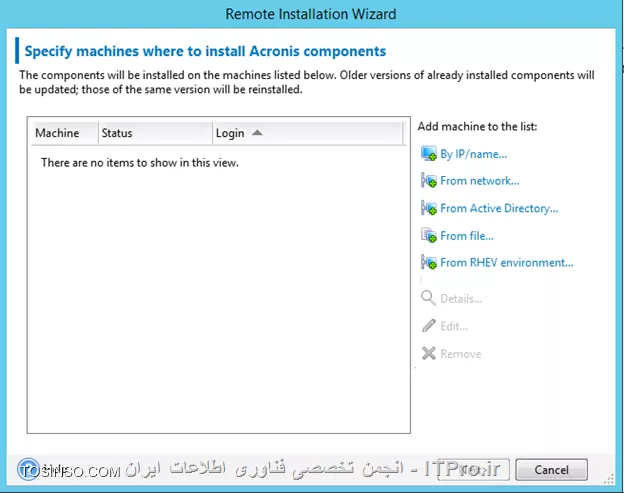This screenshot has height=493, width=624.
Task: Open the From network machine browser
Action: tap(480, 181)
